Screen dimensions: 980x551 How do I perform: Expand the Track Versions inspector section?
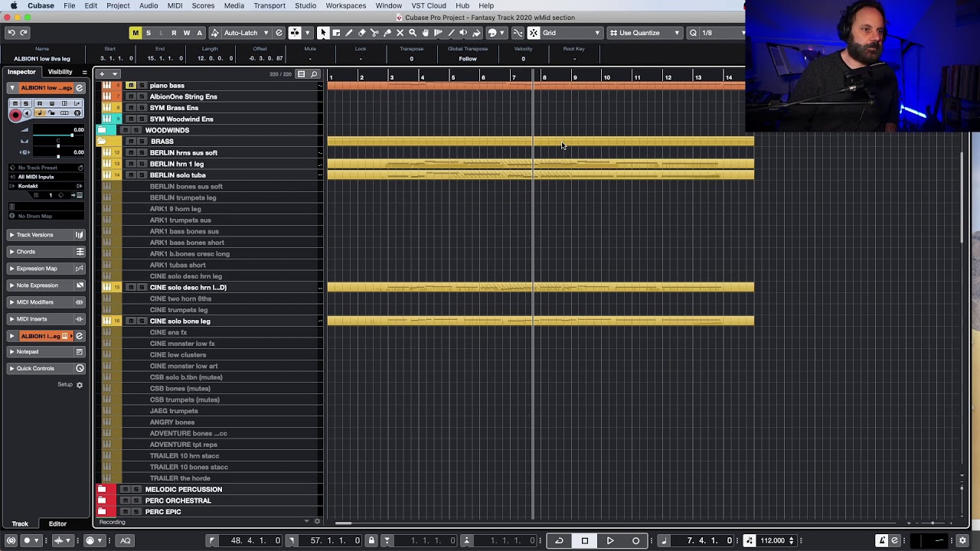(x=44, y=235)
